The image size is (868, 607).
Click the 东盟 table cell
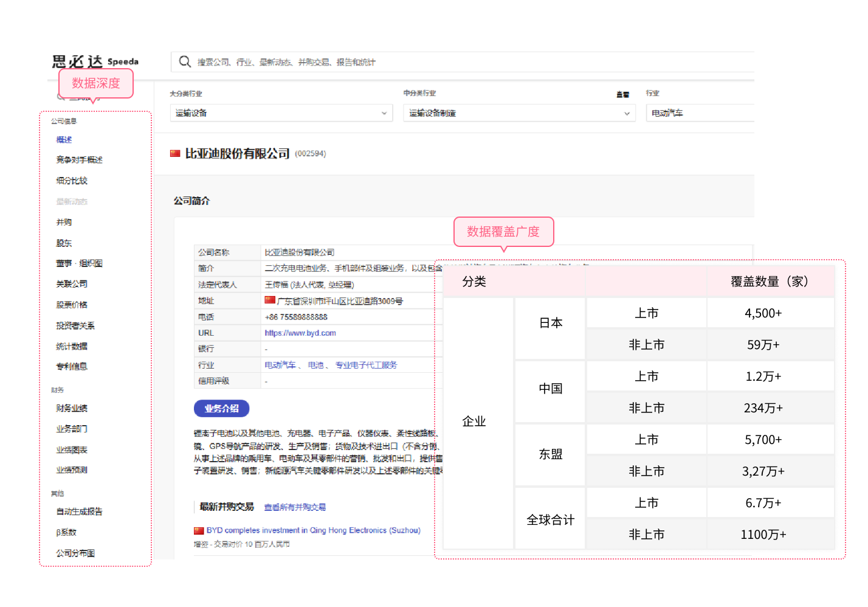click(550, 454)
